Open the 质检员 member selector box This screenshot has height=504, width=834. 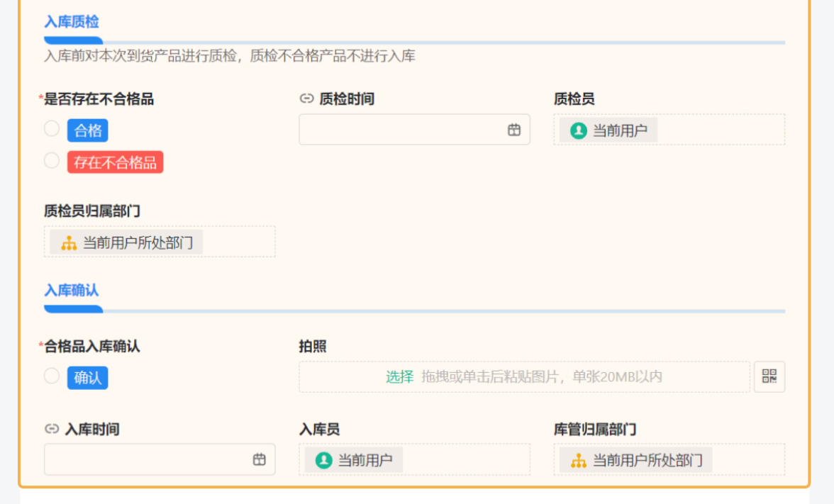tap(716, 130)
